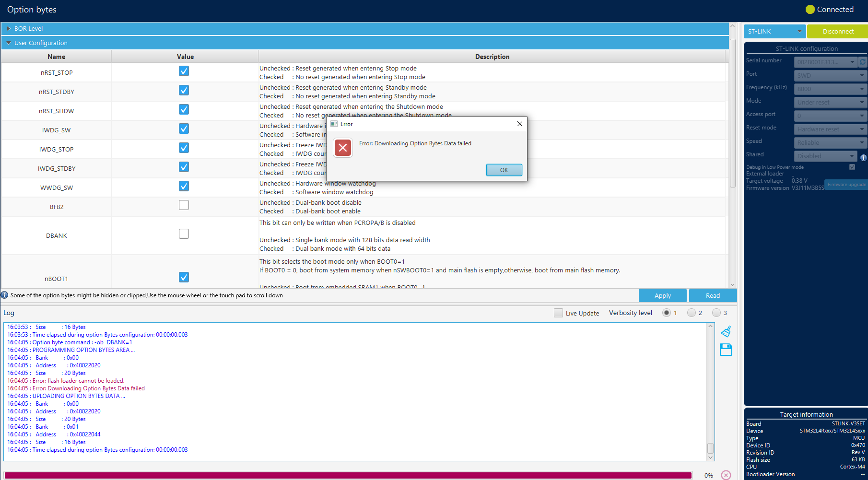Save the log with the floppy disk icon
Viewport: 868px width, 480px height.
(x=726, y=350)
